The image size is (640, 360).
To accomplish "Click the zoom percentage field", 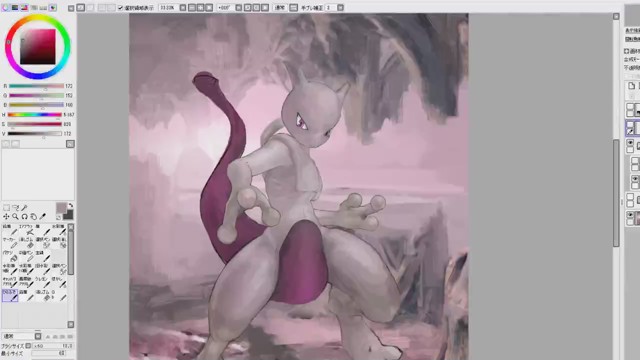I will tap(169, 8).
